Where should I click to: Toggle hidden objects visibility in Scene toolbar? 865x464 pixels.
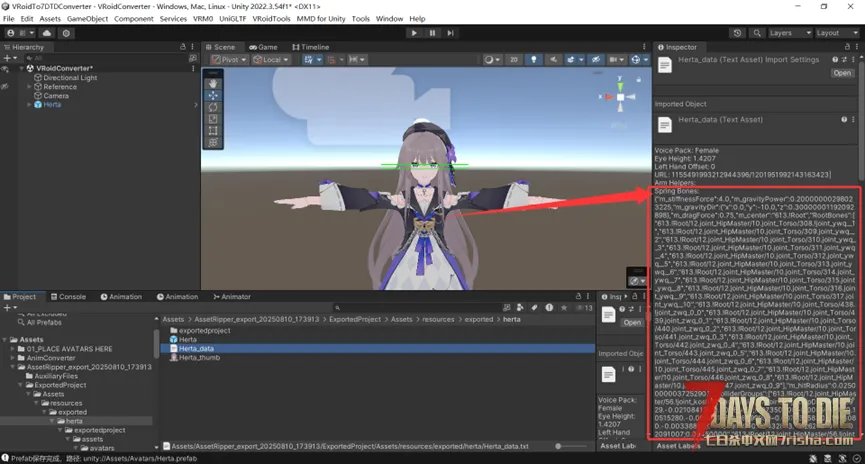tap(596, 60)
